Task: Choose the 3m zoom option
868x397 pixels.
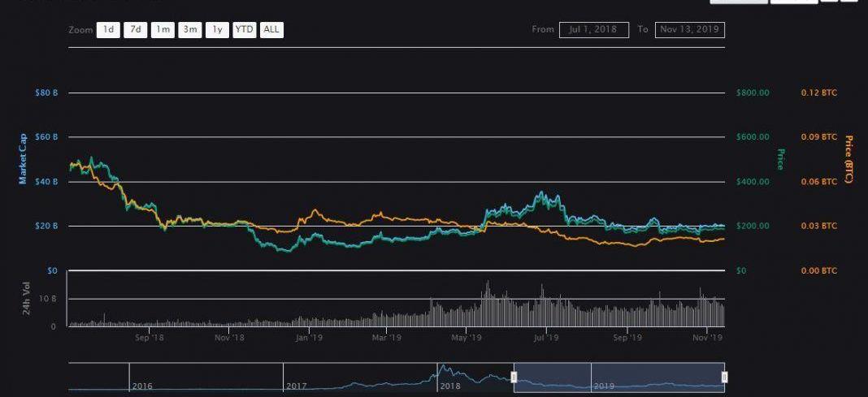Action: pyautogui.click(x=190, y=29)
